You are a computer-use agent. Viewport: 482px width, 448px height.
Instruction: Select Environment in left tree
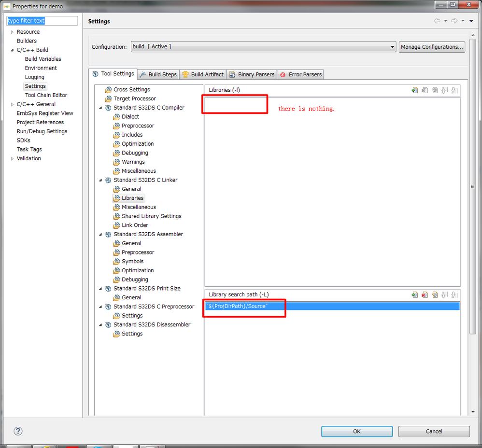(41, 68)
